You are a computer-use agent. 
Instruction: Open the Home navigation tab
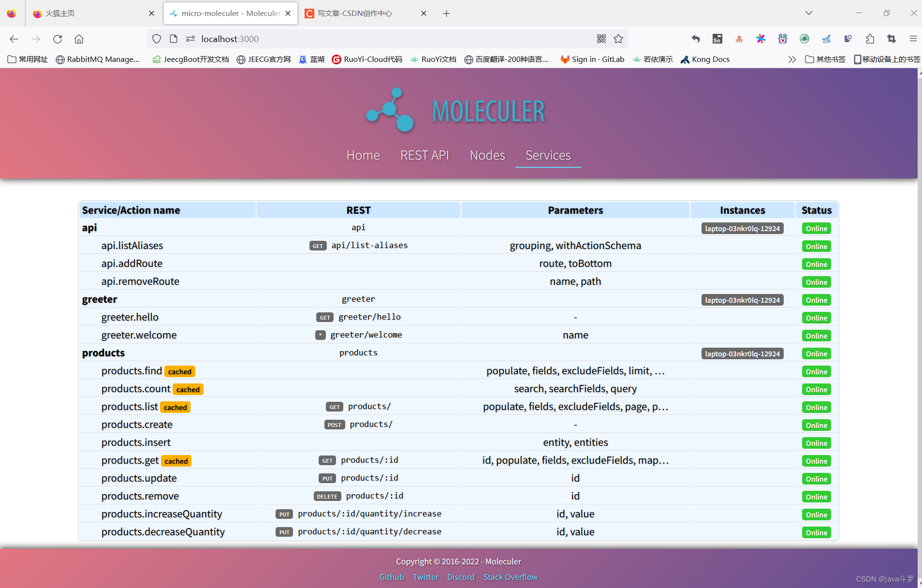pos(363,155)
